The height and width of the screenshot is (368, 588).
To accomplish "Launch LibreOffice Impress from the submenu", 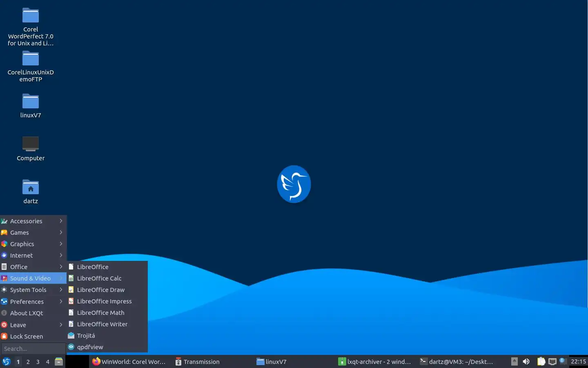I will (107, 301).
